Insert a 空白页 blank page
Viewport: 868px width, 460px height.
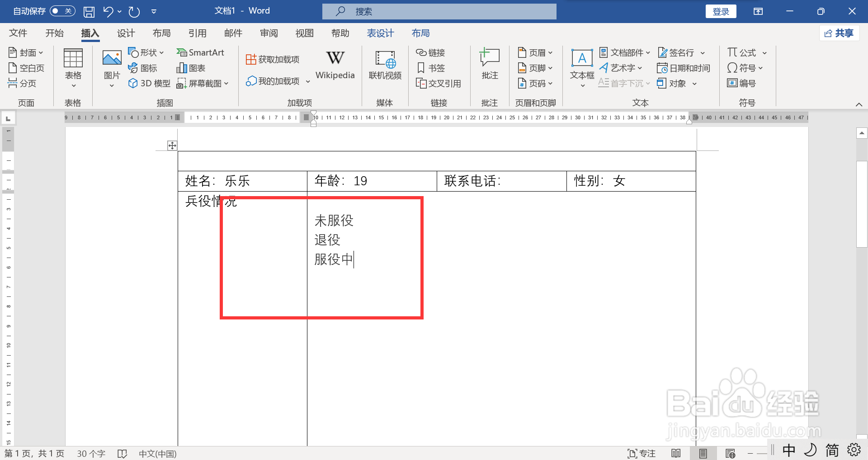(x=26, y=68)
